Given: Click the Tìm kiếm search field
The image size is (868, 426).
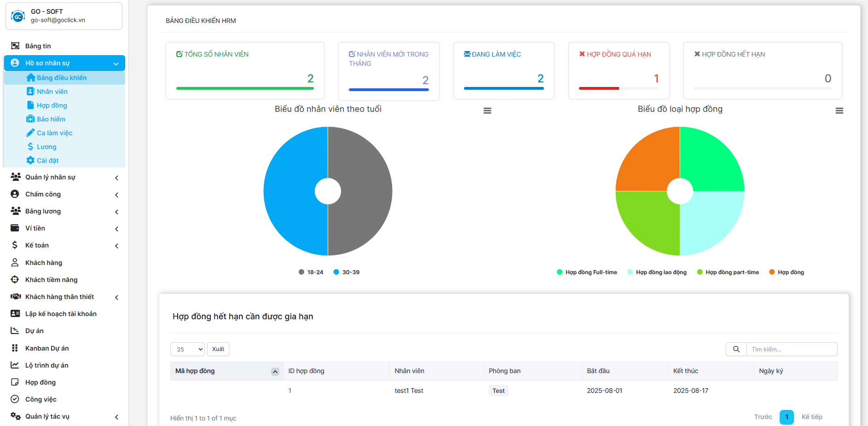Looking at the screenshot, I should [x=792, y=349].
